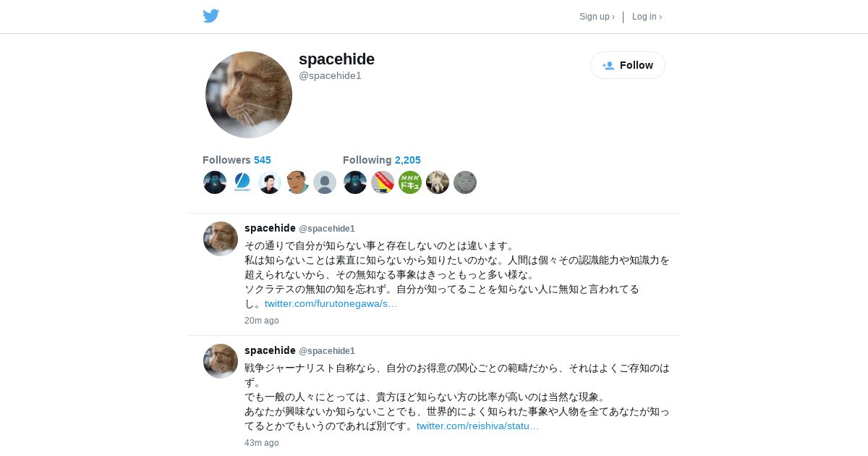Open the twitter.com/furutonegawa link
The width and height of the screenshot is (868, 456).
pos(331,303)
